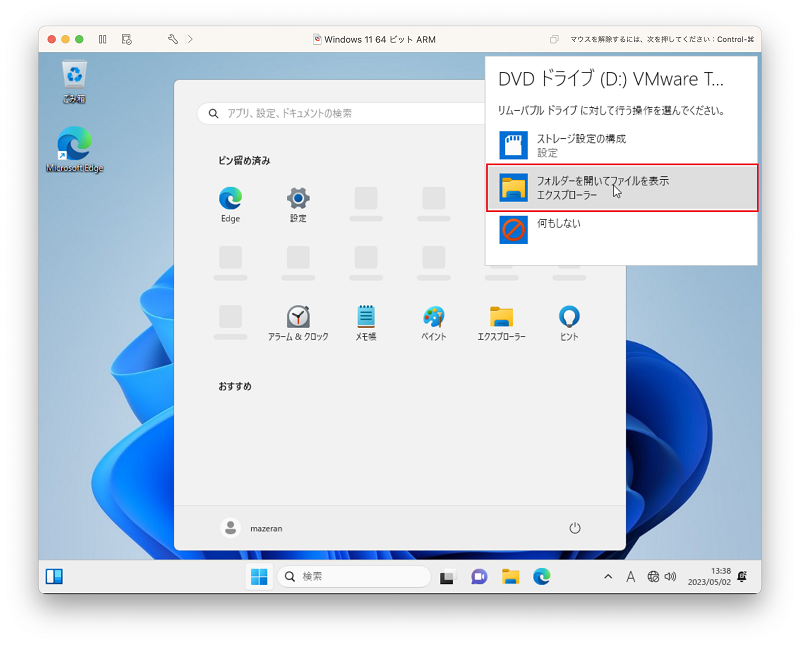Click the Windows Start button on taskbar
Screen dimensions: 800x645
[259, 577]
